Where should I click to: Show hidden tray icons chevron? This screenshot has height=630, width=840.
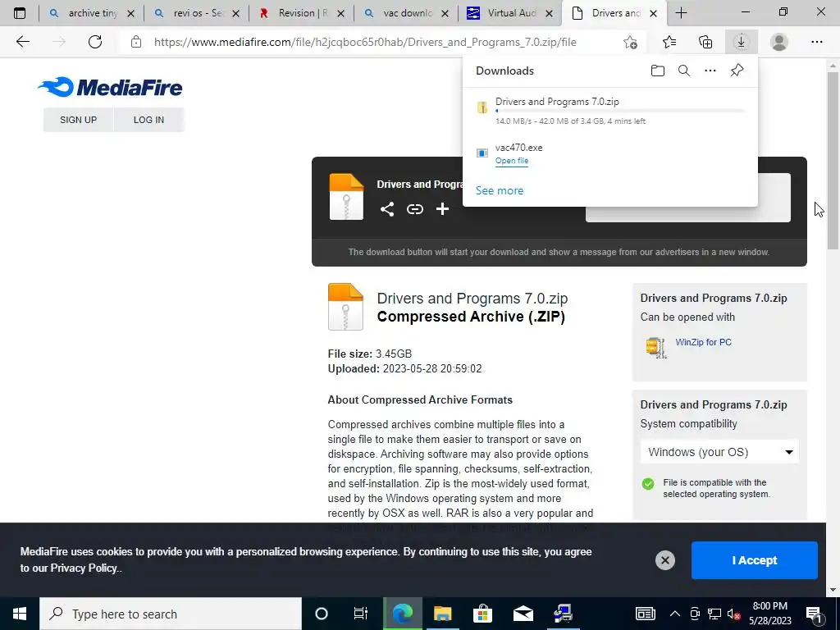click(x=675, y=614)
